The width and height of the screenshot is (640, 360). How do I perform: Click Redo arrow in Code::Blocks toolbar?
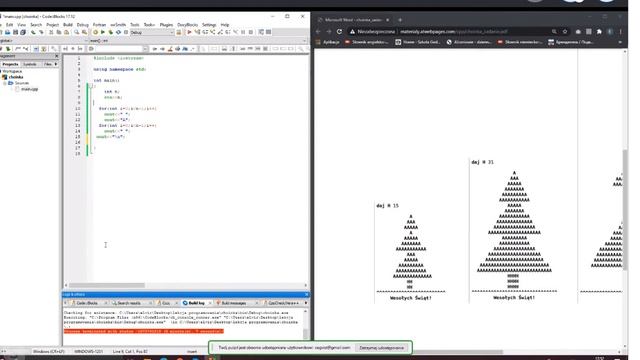pos(41,32)
